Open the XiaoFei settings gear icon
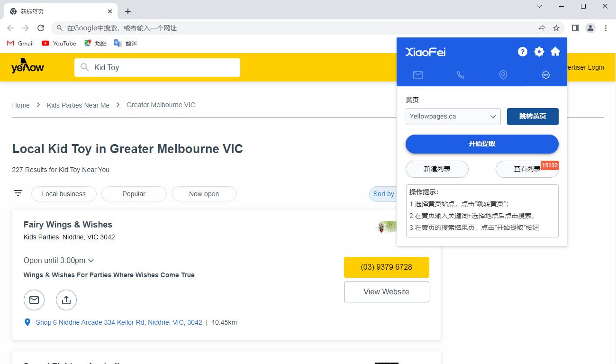 (539, 52)
